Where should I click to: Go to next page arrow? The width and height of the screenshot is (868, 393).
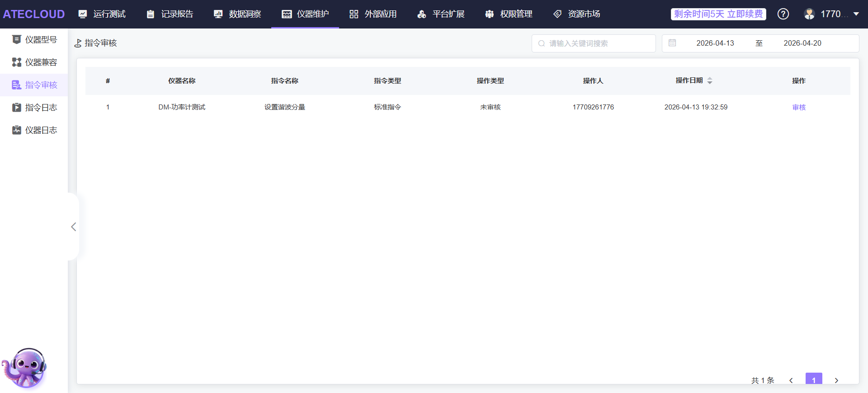coord(836,380)
